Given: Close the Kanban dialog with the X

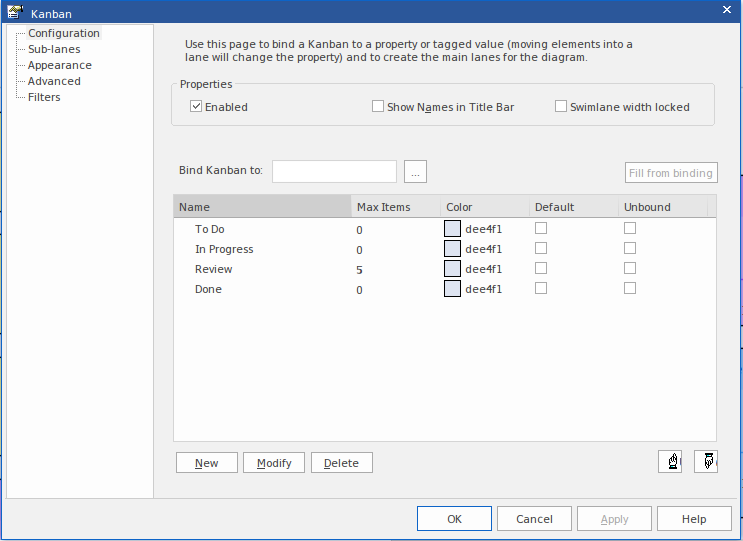Looking at the screenshot, I should [x=727, y=9].
